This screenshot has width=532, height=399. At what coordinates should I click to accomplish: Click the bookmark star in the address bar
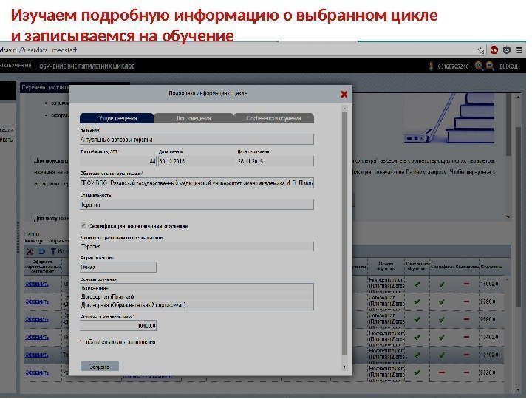[482, 50]
